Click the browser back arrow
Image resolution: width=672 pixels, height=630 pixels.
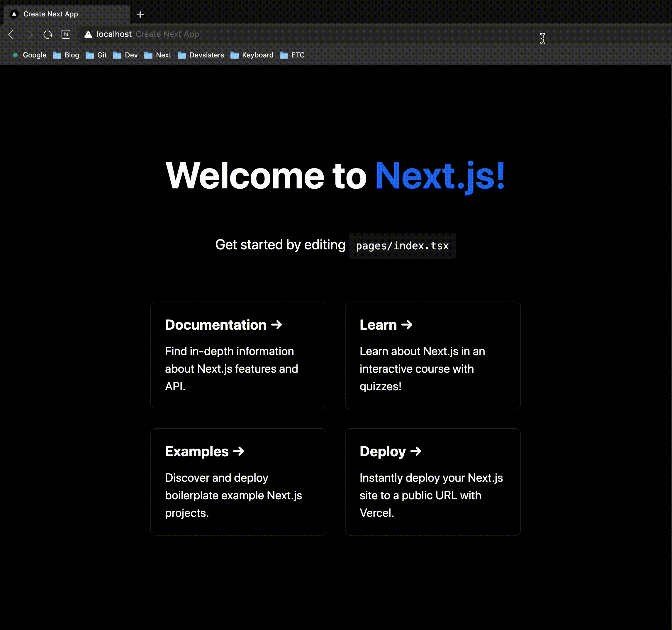click(11, 34)
